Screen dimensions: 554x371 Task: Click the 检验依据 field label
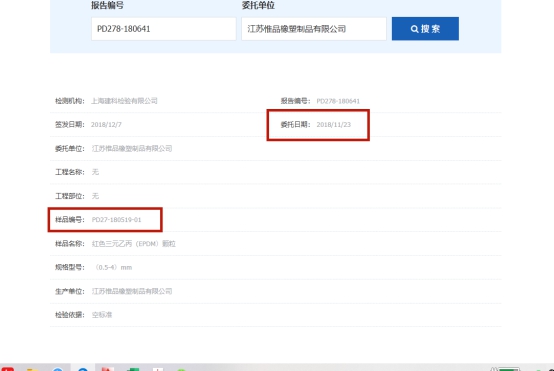pyautogui.click(x=70, y=315)
